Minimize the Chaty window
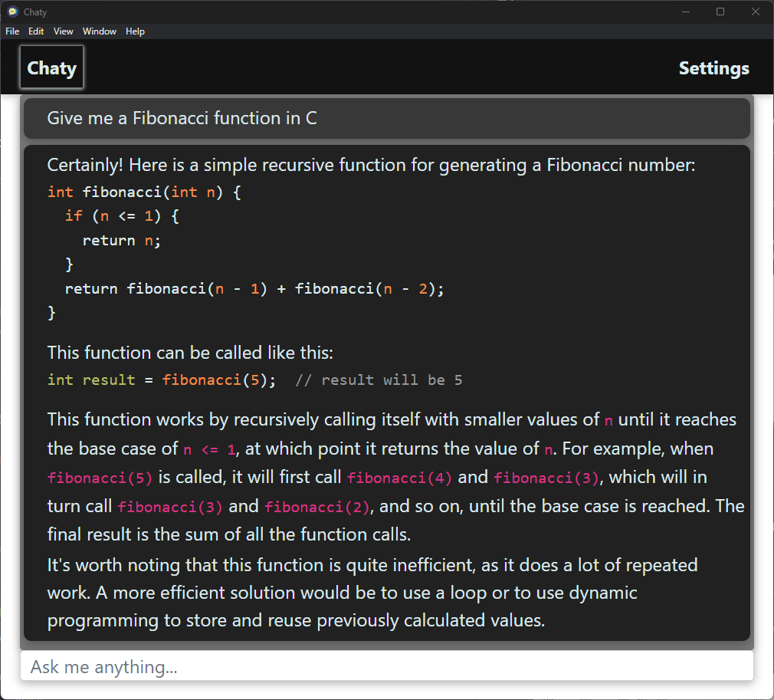Screen dimensions: 774x700 (686, 12)
